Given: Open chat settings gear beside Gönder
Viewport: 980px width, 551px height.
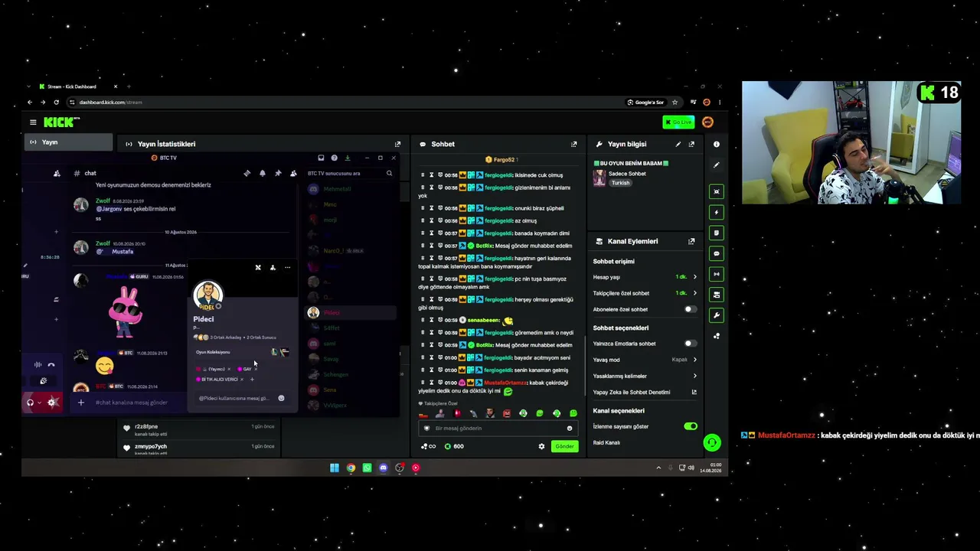Looking at the screenshot, I should [541, 446].
